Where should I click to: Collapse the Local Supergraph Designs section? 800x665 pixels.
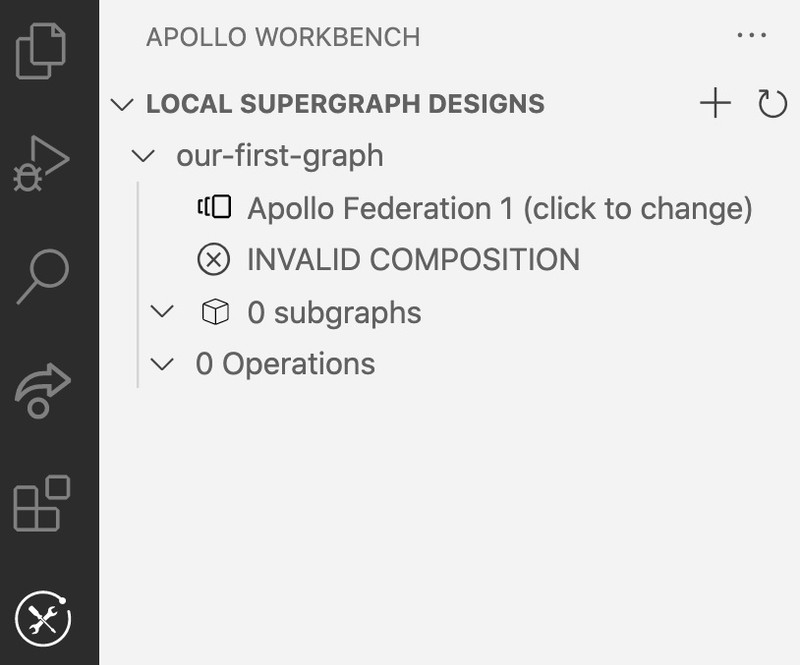tap(122, 105)
